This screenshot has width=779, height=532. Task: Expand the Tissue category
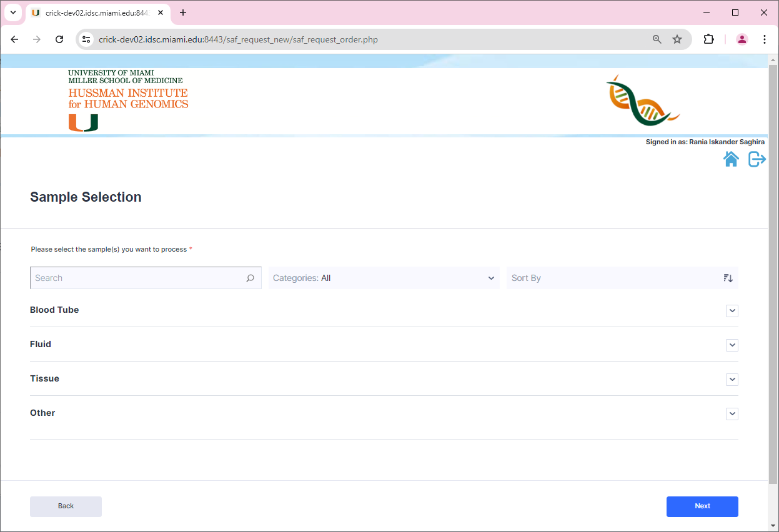[732, 379]
